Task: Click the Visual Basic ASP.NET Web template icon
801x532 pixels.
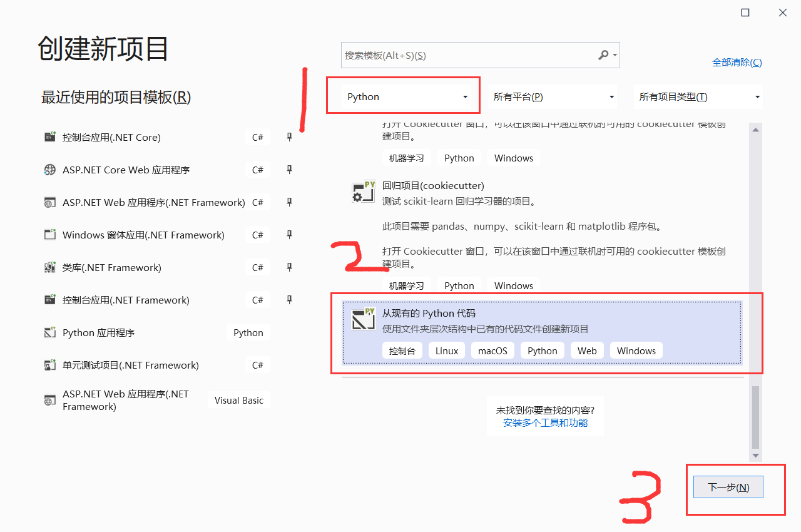Action: point(50,401)
